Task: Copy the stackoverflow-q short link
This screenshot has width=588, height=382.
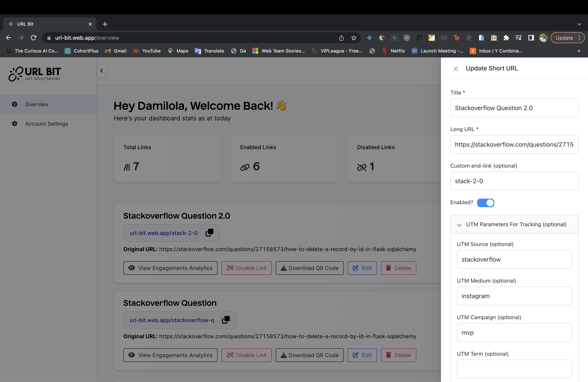Action: click(x=225, y=320)
